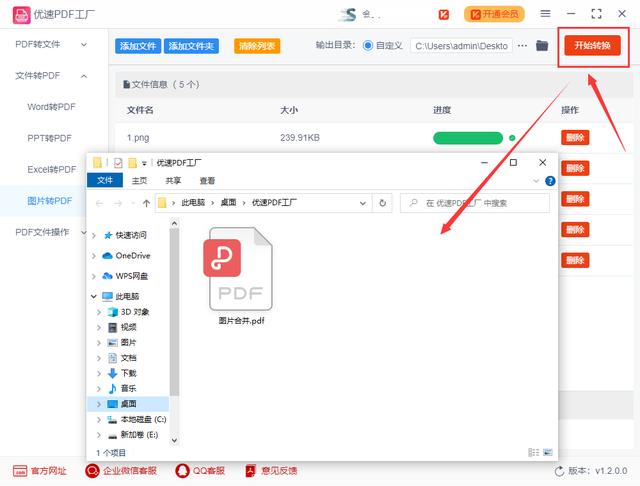Open QQ客服 customer service link
The image size is (640, 486).
[x=200, y=471]
